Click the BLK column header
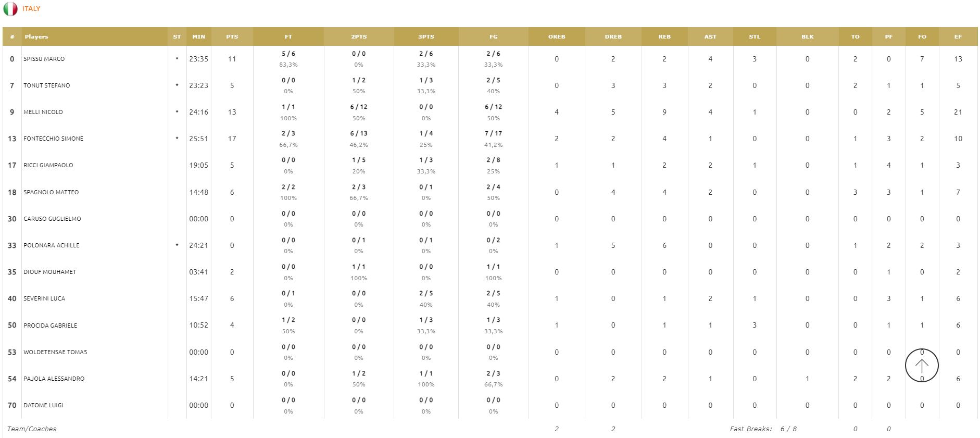Image resolution: width=980 pixels, height=438 pixels. pos(807,36)
